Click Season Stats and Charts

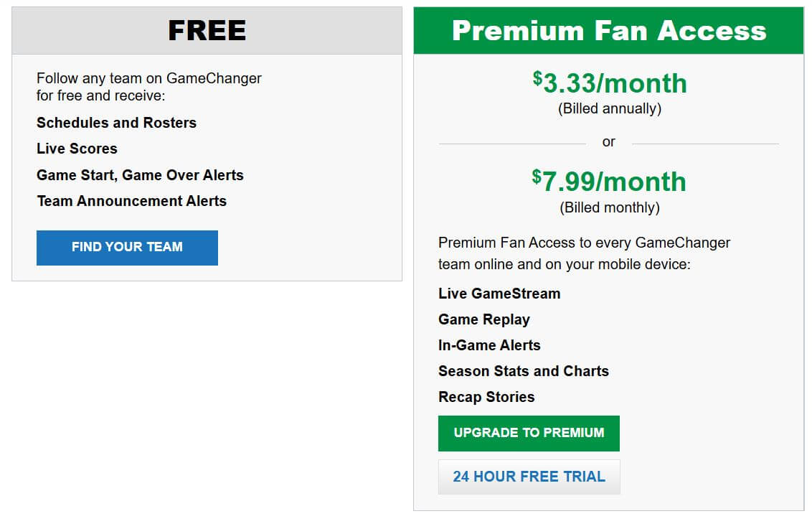point(524,371)
